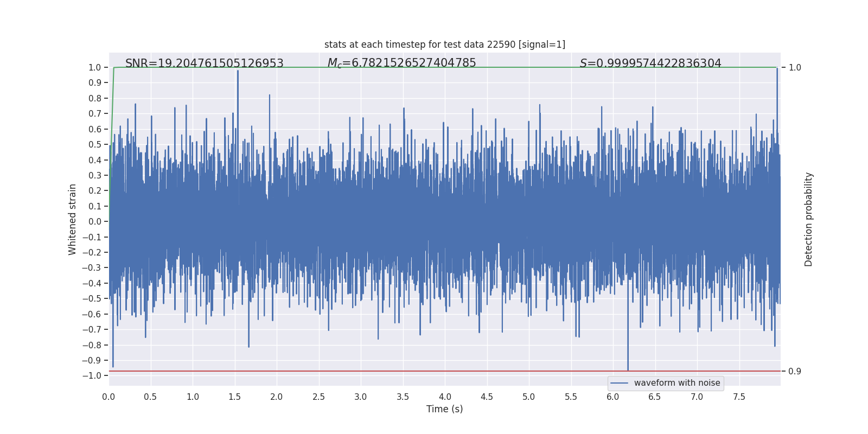
Task: Click the −1.0 tick on left axis
Action: point(92,376)
